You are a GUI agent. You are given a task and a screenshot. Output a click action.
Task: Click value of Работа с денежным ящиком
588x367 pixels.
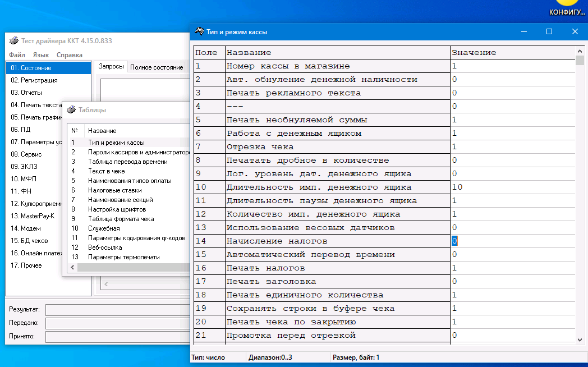[512, 134]
